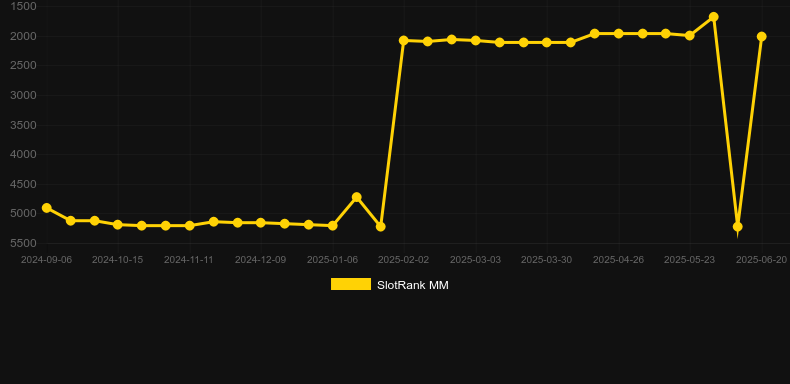This screenshot has height=384, width=790.
Task: Click the 5000 y-axis label
Action: (23, 214)
